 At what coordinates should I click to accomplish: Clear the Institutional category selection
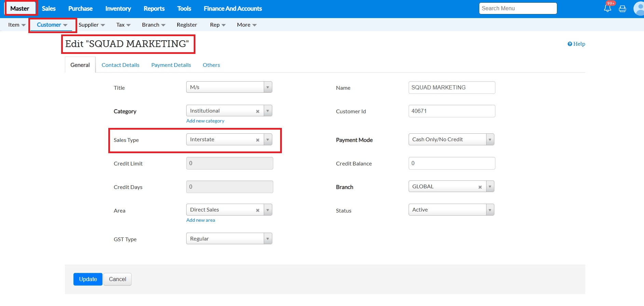tap(258, 111)
